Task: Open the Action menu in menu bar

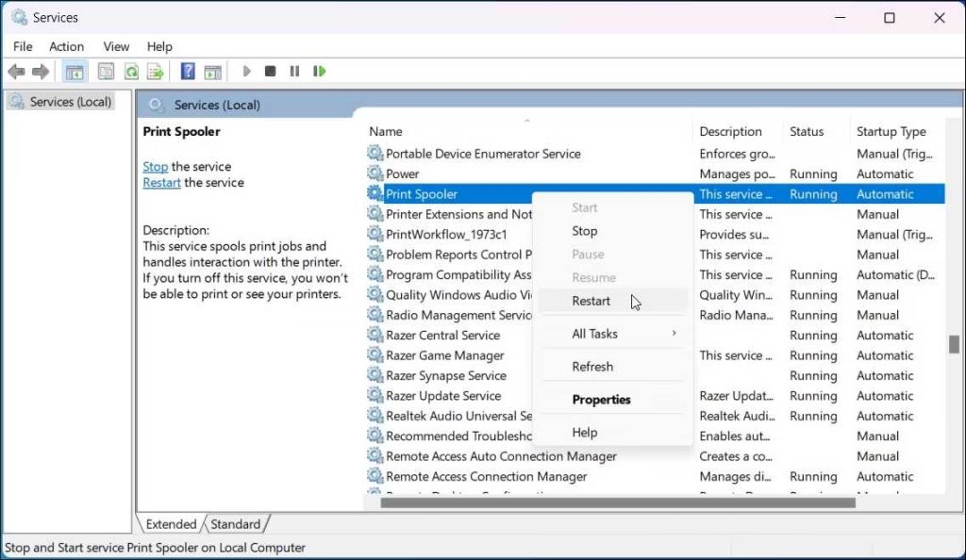Action: (66, 46)
